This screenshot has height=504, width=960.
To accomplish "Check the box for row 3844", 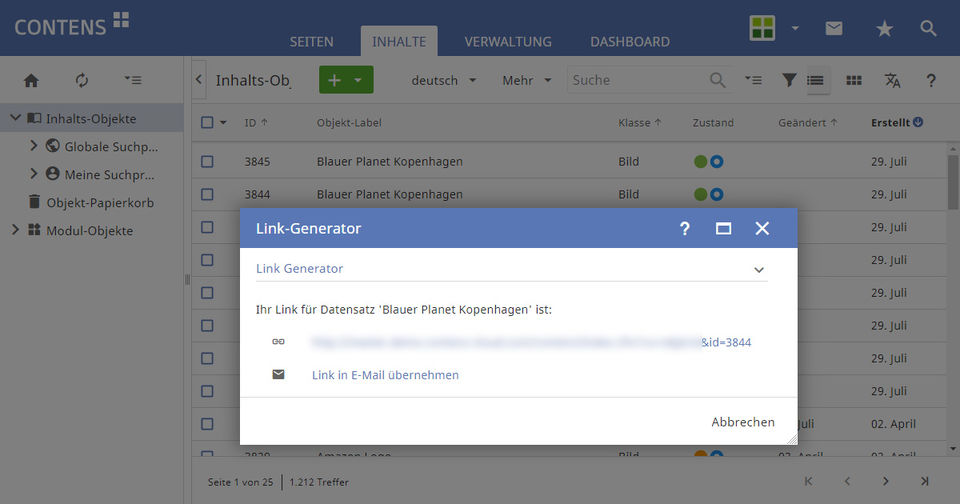I will coord(207,194).
